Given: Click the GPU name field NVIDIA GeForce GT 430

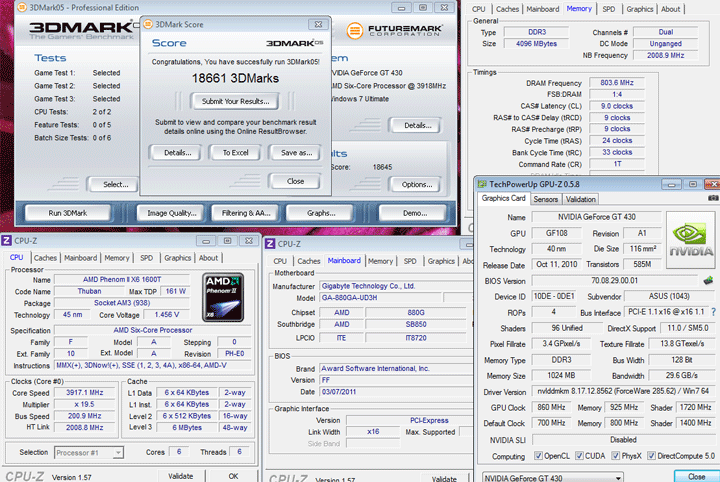Looking at the screenshot, I should [x=596, y=217].
